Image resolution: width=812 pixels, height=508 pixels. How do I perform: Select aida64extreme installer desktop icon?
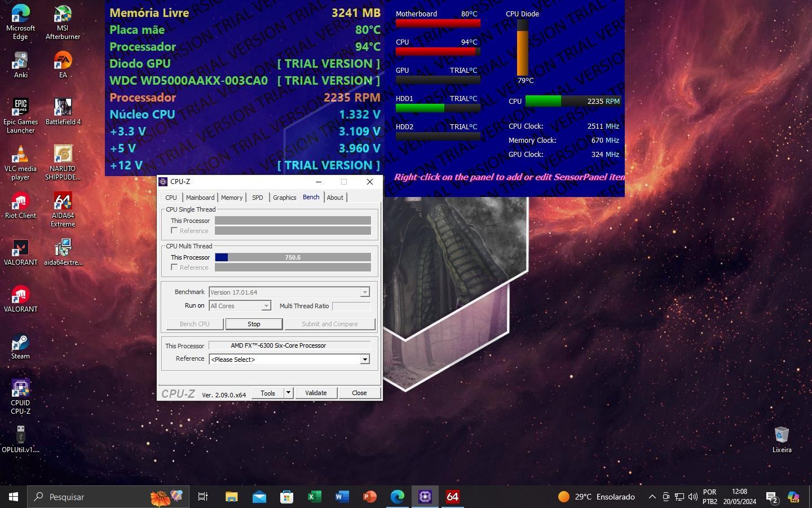coord(63,252)
